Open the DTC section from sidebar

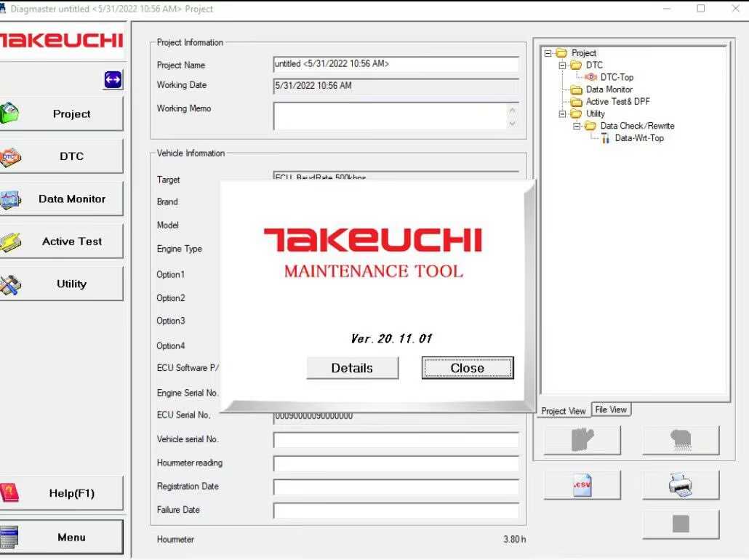pyautogui.click(x=62, y=156)
